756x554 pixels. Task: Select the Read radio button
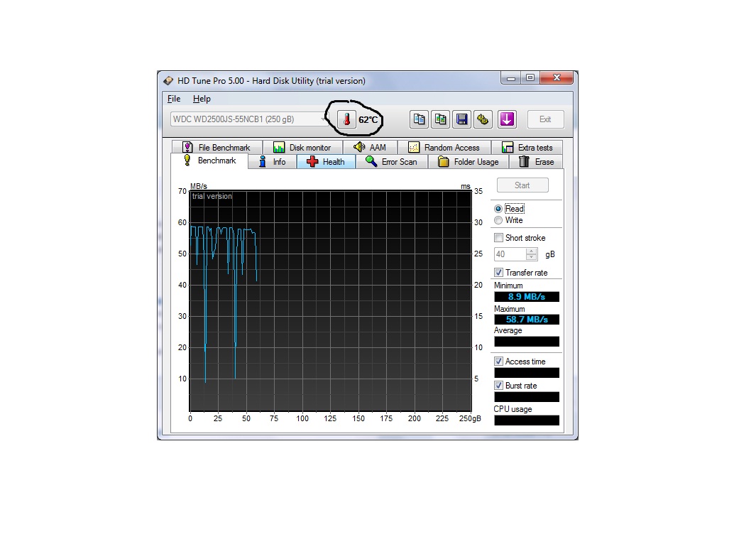[498, 209]
